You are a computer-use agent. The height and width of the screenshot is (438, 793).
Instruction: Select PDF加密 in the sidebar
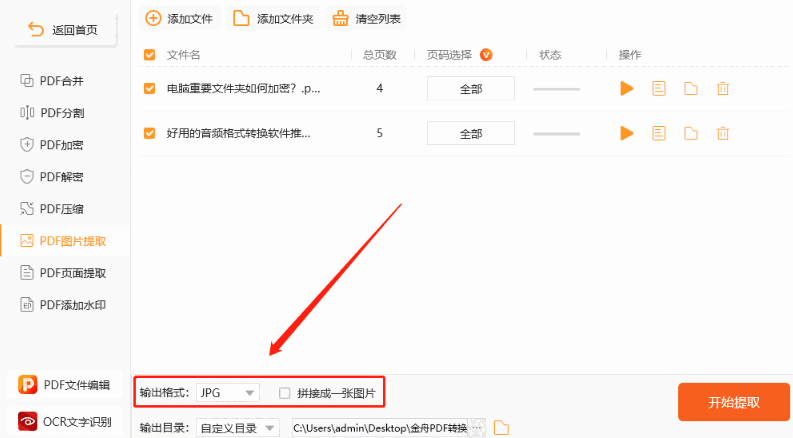(x=52, y=145)
